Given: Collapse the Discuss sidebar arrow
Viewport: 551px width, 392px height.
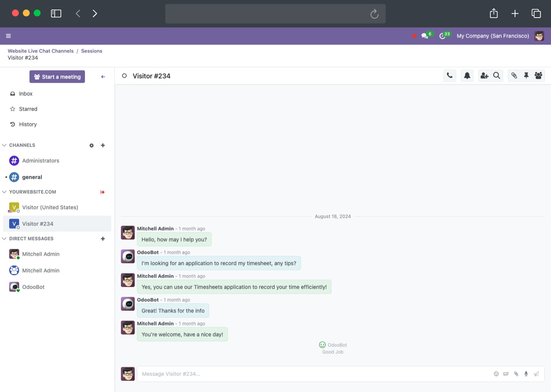Looking at the screenshot, I should pyautogui.click(x=103, y=77).
